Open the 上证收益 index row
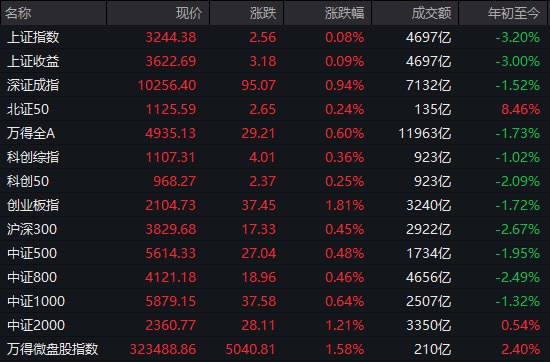The width and height of the screenshot is (550, 362). click(275, 61)
